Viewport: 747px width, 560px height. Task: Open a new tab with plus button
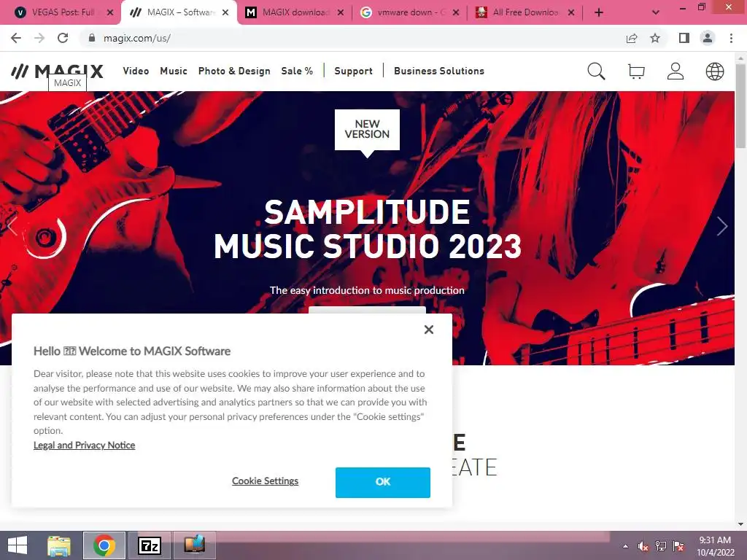(599, 12)
